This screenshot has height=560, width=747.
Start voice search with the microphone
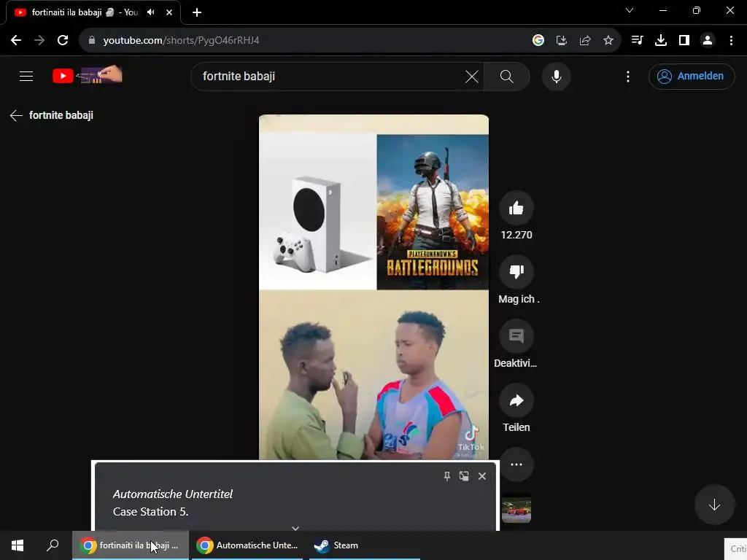557,76
